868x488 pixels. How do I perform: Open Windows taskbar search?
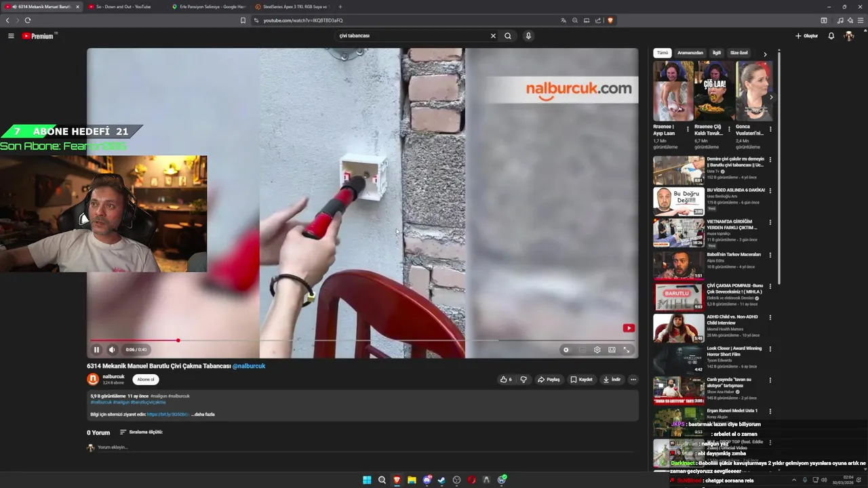tap(382, 480)
